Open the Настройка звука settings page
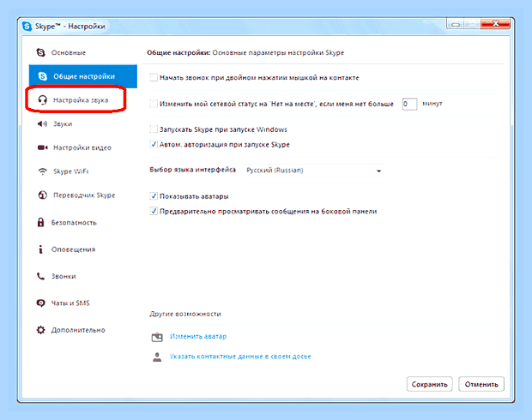This screenshot has height=420, width=532. click(x=81, y=100)
